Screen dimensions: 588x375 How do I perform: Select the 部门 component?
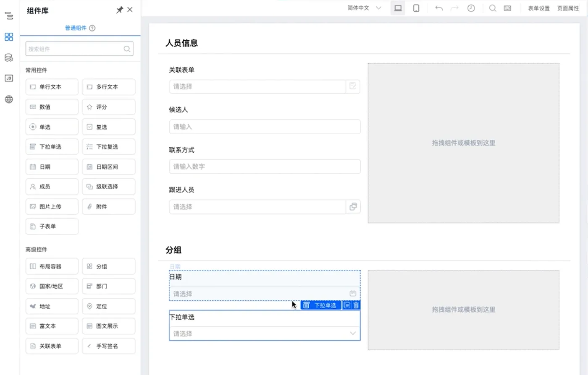[108, 286]
